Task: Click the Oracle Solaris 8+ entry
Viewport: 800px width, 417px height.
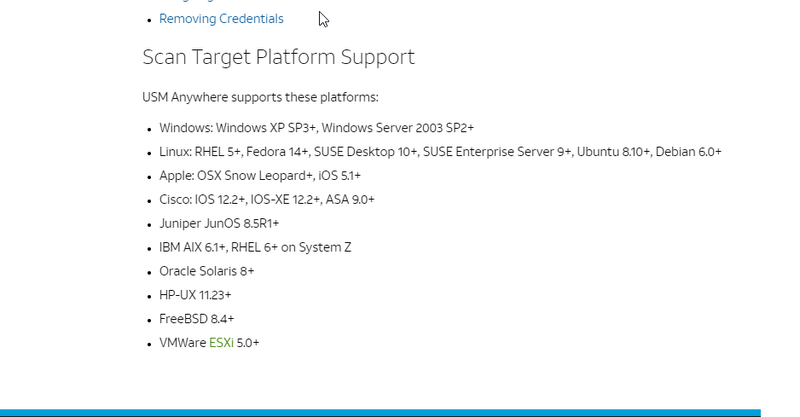Action: pyautogui.click(x=206, y=272)
